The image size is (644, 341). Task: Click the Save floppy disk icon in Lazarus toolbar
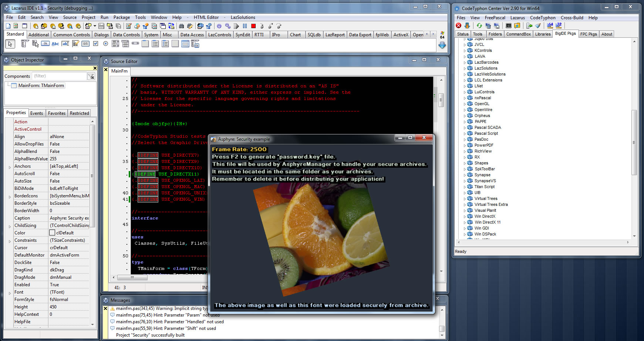[x=101, y=26]
